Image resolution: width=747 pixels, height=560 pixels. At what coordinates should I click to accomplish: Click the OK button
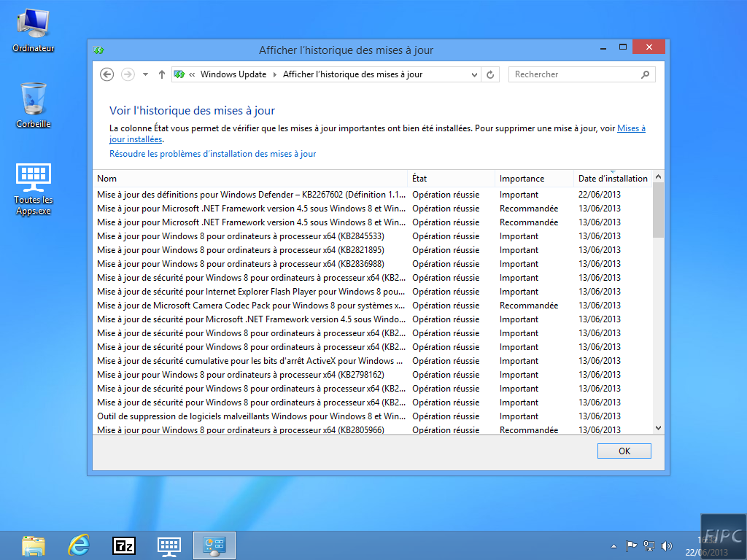click(x=624, y=451)
